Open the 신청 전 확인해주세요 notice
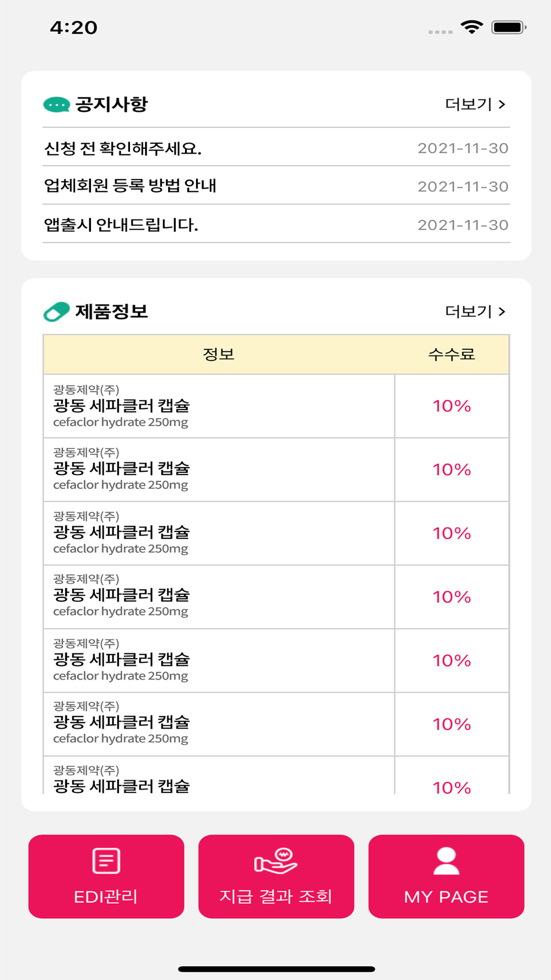This screenshot has height=980, width=551. 123,148
